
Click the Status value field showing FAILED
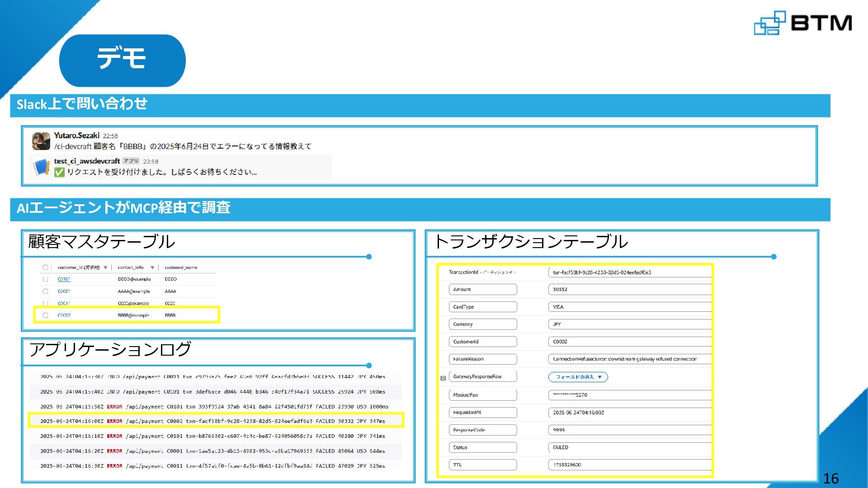click(629, 447)
